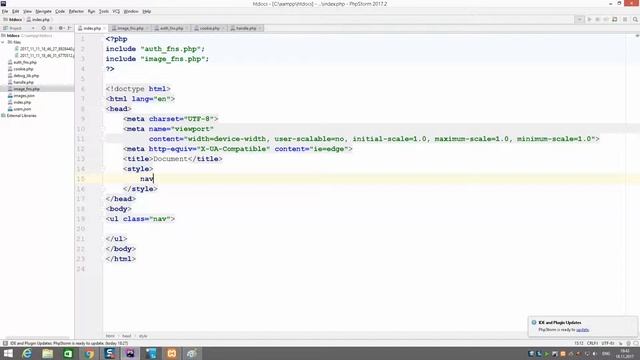Open Project panel settings gear

click(x=61, y=28)
